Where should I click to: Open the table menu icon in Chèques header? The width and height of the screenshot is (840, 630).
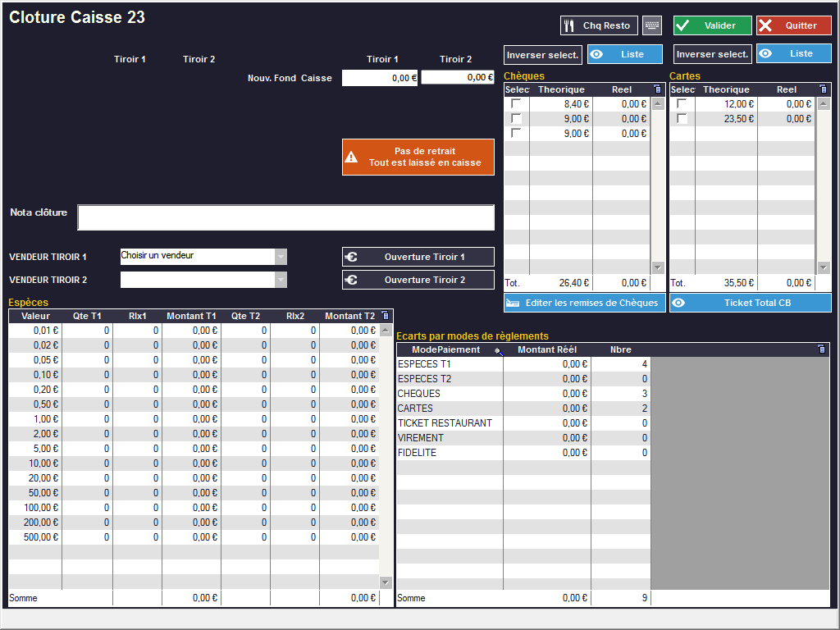point(657,89)
